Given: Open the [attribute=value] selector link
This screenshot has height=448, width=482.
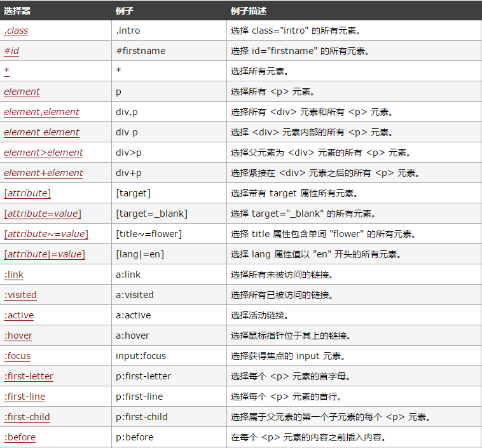Looking at the screenshot, I should [43, 214].
